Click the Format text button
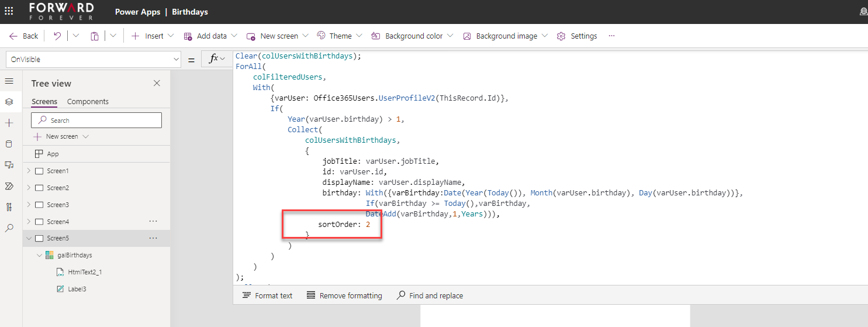Screen dimensions: 868x327 (267, 295)
